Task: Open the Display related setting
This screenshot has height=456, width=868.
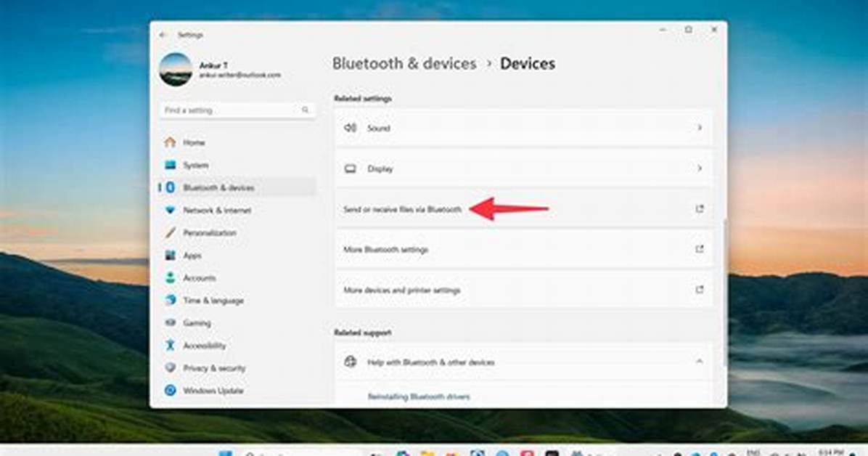Action: coord(524,168)
